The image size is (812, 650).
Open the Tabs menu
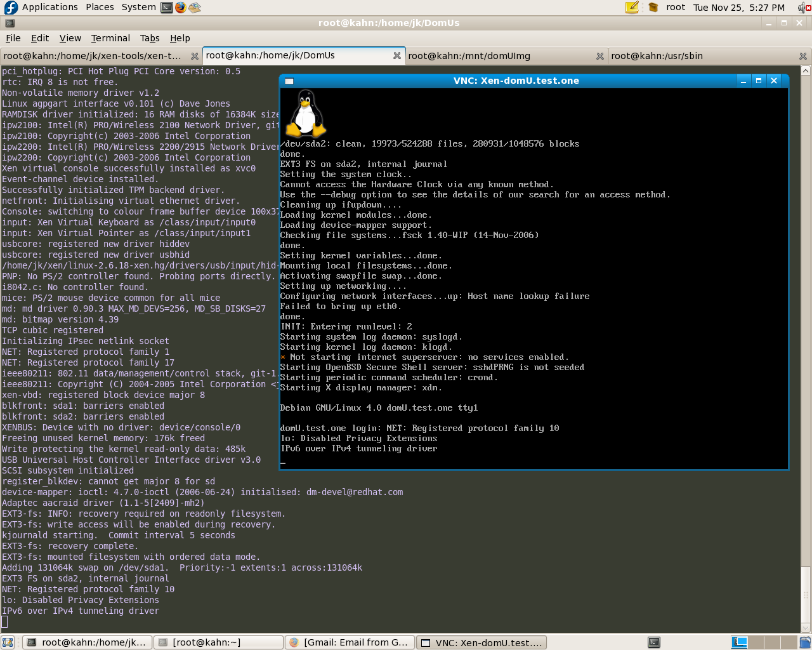[150, 38]
